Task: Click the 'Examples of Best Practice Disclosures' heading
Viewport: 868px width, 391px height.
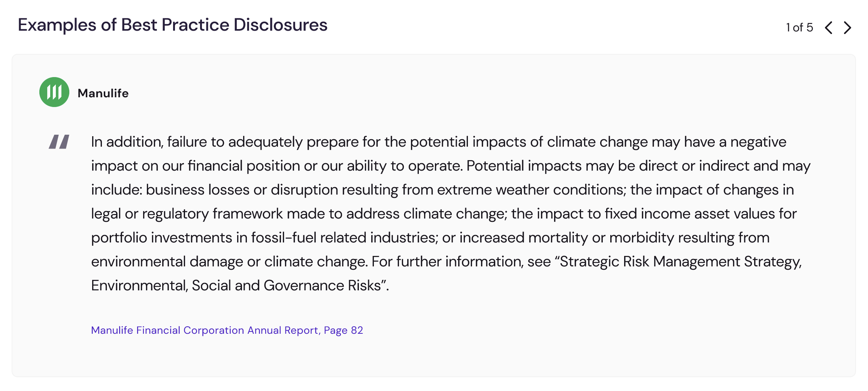Action: (x=173, y=25)
